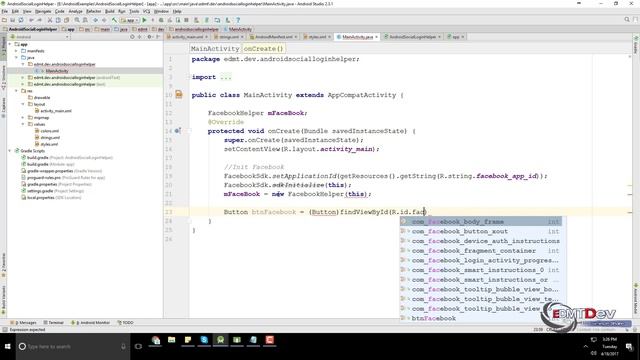The width and height of the screenshot is (640, 360).
Task: Open the File menu
Action: click(x=5, y=11)
